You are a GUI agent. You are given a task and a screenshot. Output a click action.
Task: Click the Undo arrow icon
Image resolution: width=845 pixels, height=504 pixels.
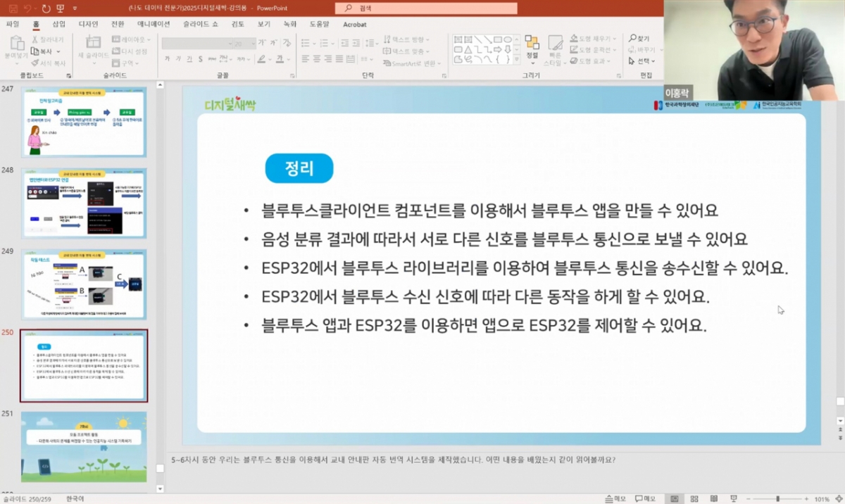pyautogui.click(x=27, y=8)
